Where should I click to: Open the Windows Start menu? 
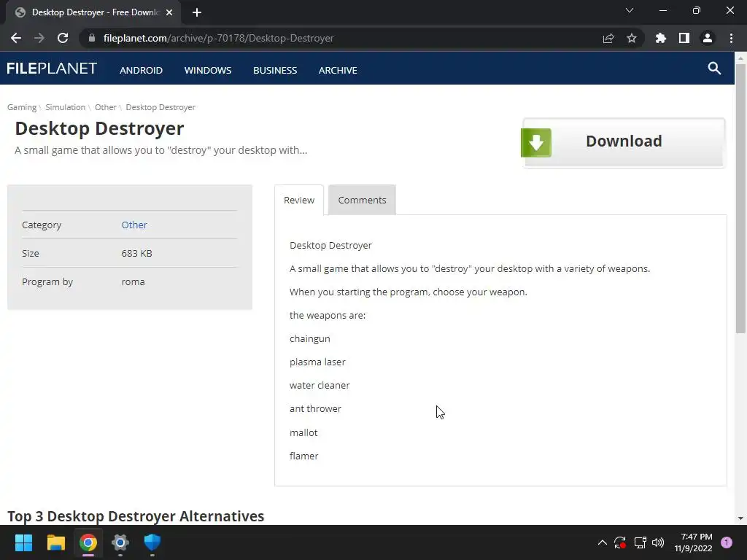pos(23,542)
